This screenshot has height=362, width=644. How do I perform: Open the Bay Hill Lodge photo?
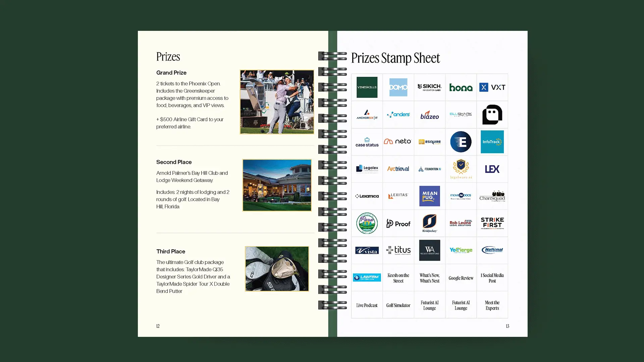click(277, 185)
